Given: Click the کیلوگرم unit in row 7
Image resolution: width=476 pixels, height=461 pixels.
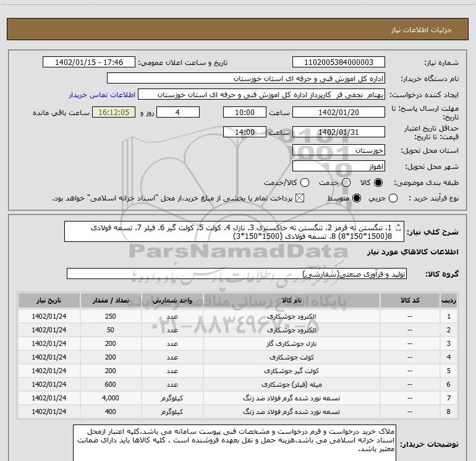Looking at the screenshot, I should click(172, 398).
